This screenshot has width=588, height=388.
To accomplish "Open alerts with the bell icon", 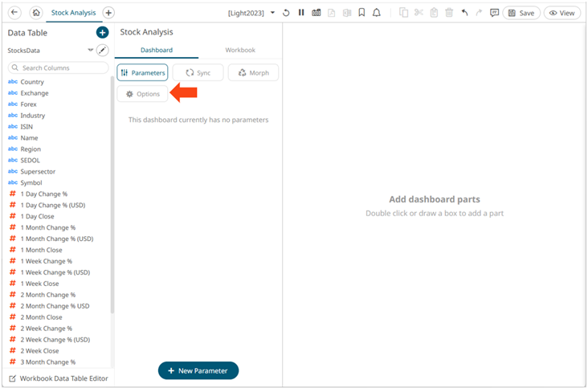I will 377,13.
